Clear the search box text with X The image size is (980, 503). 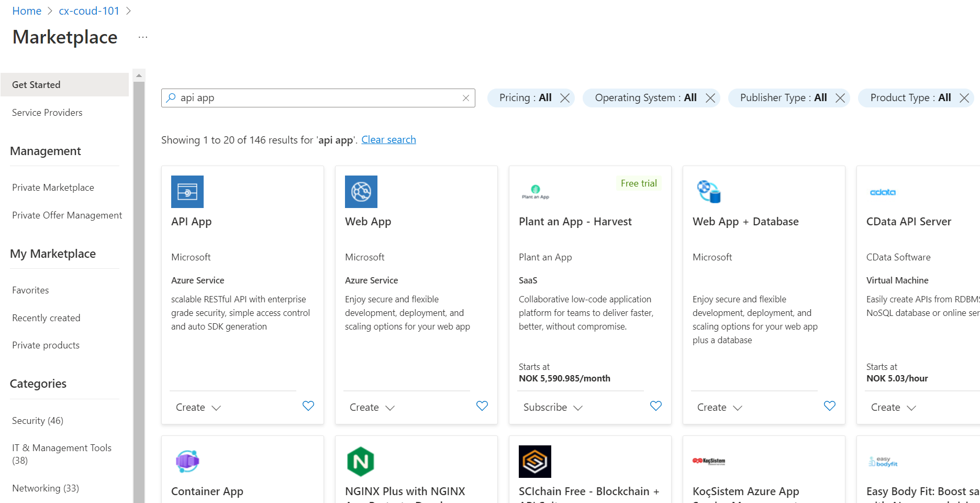coord(466,98)
